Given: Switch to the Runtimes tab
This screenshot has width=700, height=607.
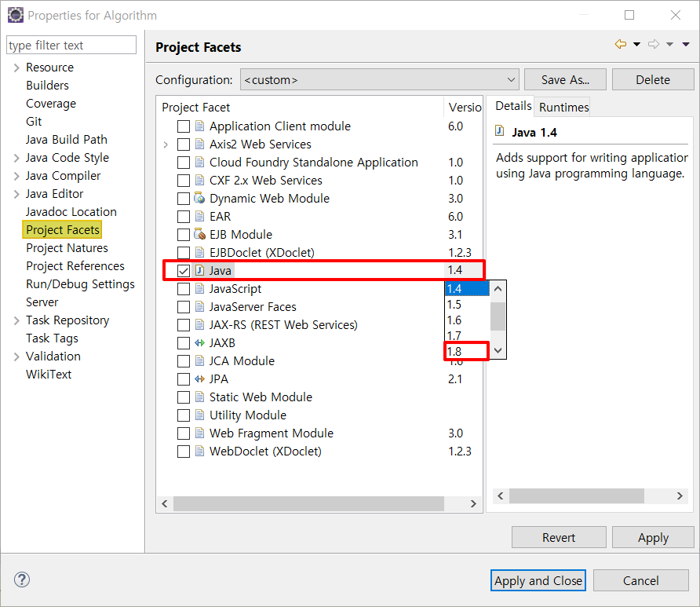Looking at the screenshot, I should point(563,108).
